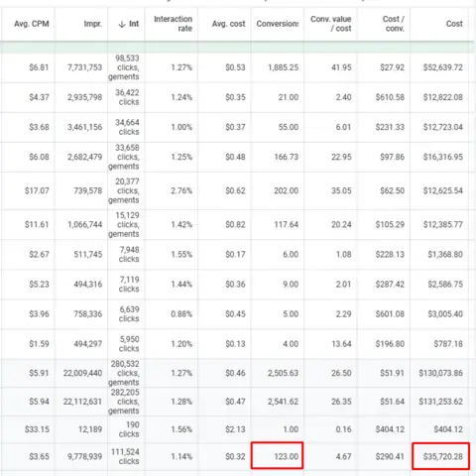The height and width of the screenshot is (476, 476).
Task: Click the $787.18 cost cell
Action: pos(448,344)
